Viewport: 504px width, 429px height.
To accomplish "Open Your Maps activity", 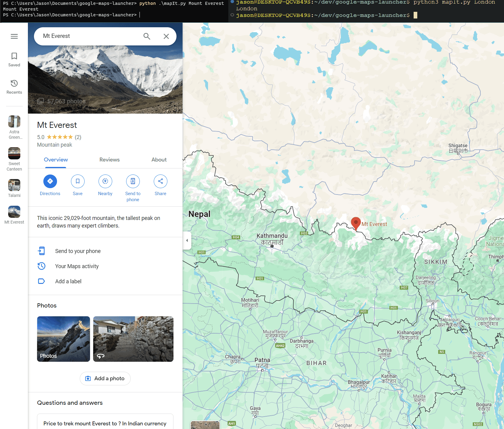I will (105, 266).
